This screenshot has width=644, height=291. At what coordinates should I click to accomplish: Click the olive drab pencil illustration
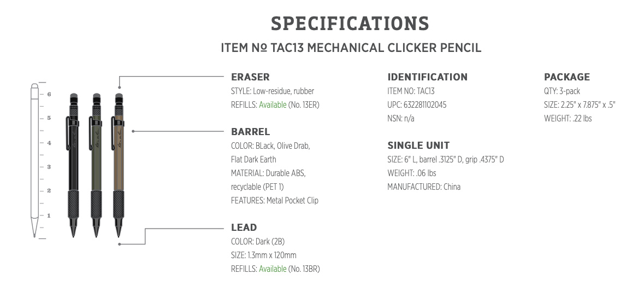pyautogui.click(x=96, y=165)
